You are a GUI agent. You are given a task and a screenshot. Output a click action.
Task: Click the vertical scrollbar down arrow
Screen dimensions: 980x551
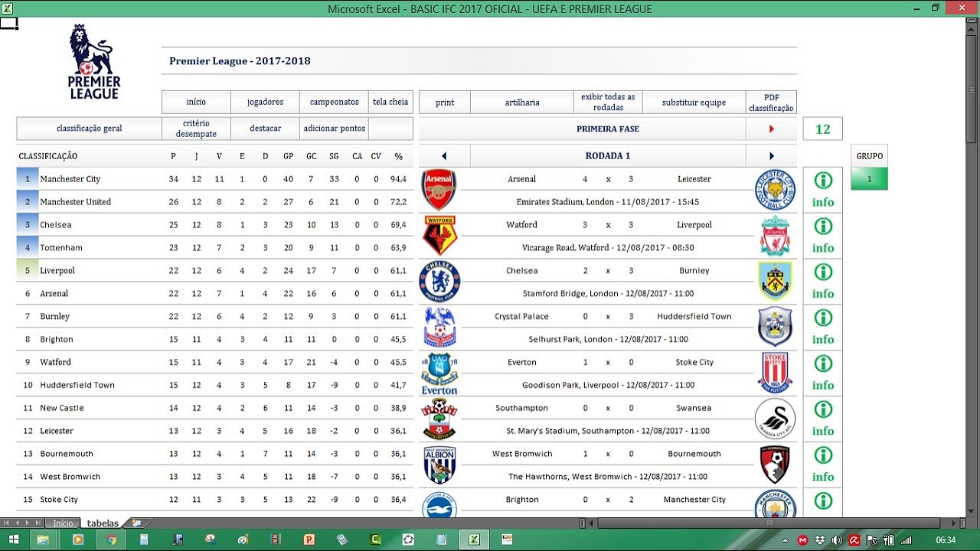click(x=972, y=513)
